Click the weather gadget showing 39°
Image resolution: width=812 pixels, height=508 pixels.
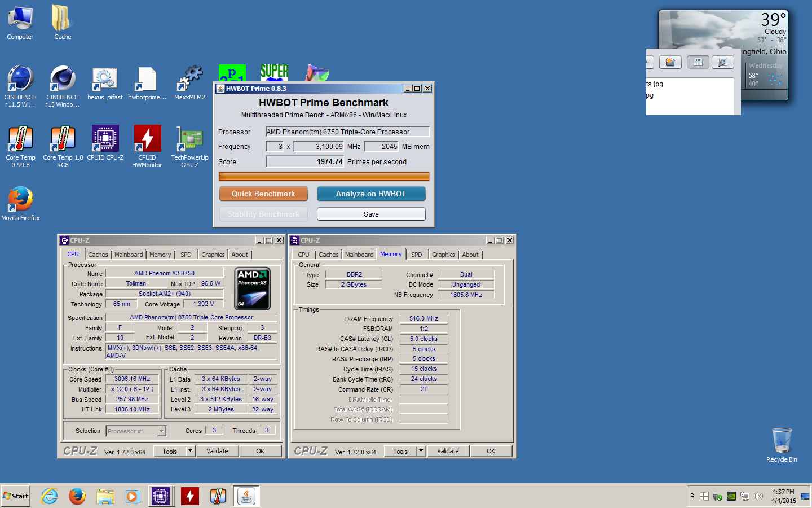(x=723, y=55)
